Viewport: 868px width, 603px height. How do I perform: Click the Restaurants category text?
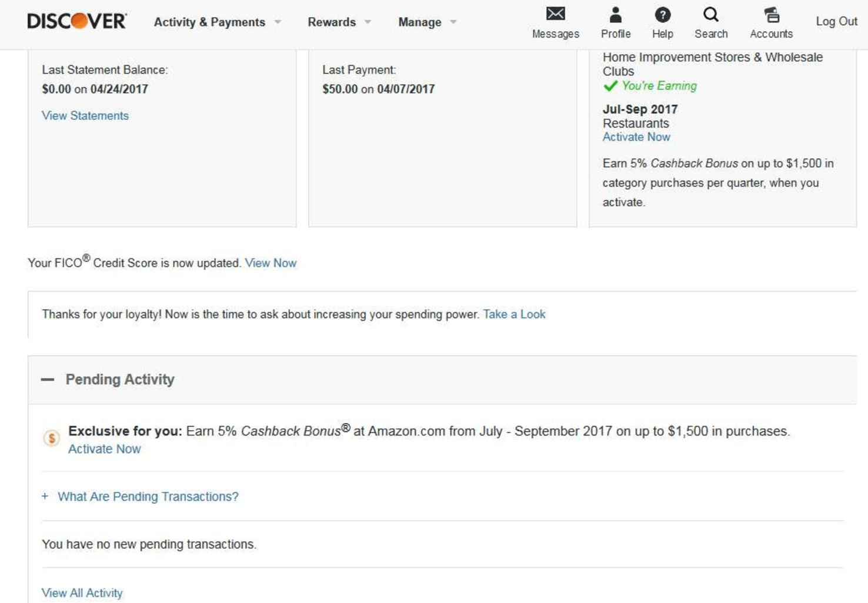tap(636, 123)
